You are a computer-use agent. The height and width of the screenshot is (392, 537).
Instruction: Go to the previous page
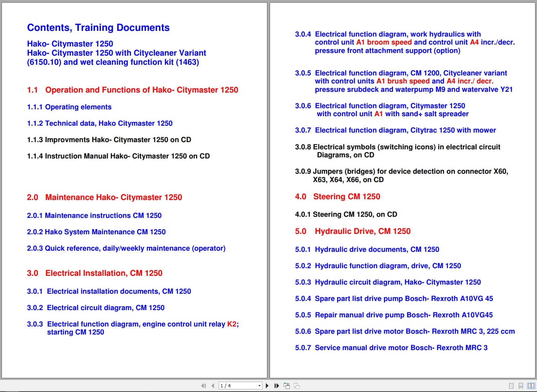click(x=213, y=386)
